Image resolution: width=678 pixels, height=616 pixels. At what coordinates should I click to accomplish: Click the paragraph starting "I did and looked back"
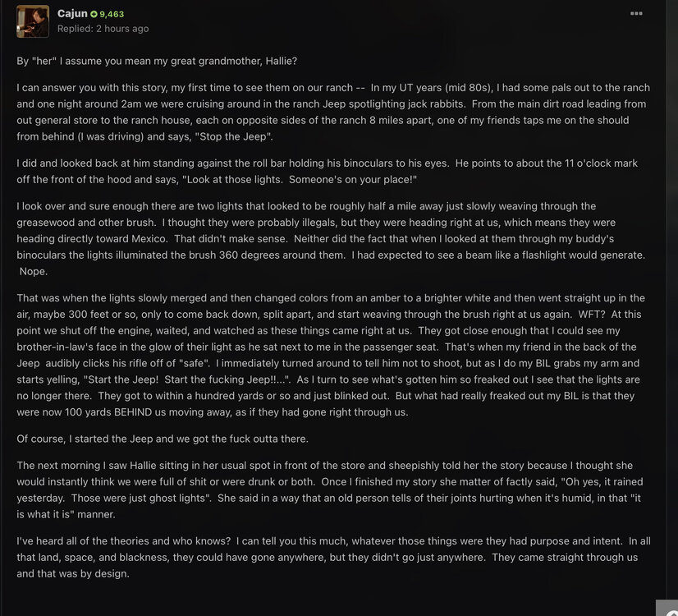point(328,171)
